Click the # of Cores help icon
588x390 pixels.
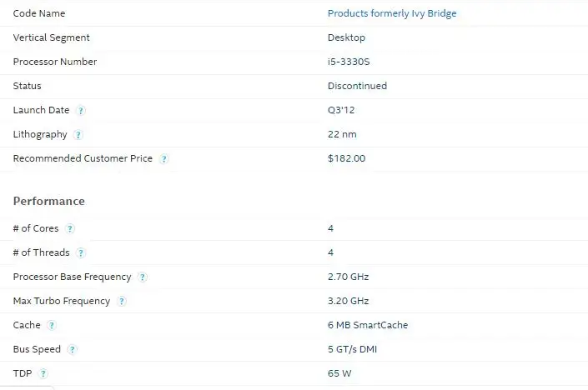70,228
